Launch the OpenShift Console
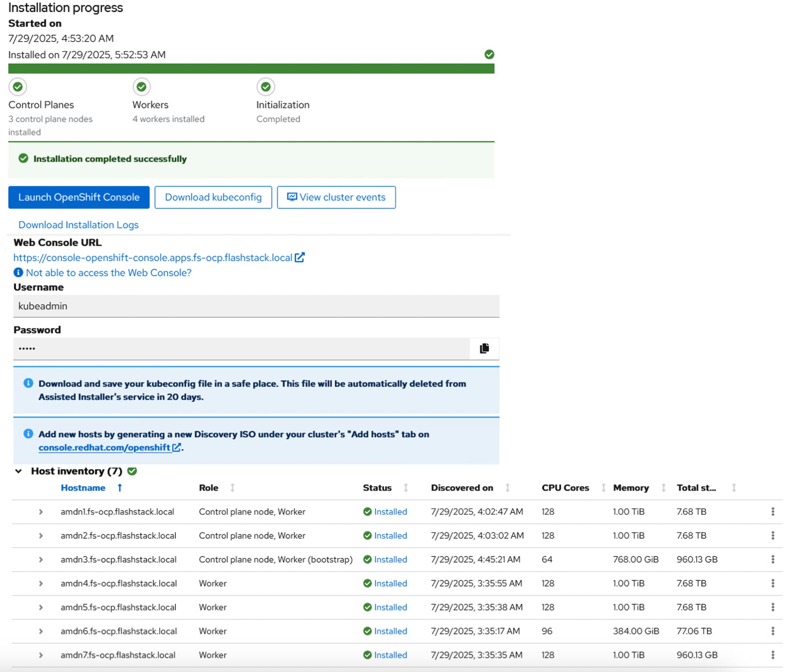This screenshot has height=672, width=797. pos(79,197)
